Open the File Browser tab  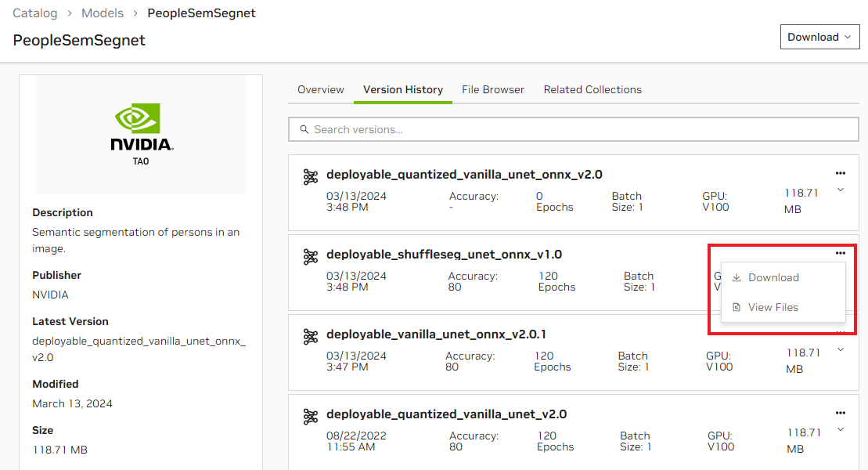493,89
